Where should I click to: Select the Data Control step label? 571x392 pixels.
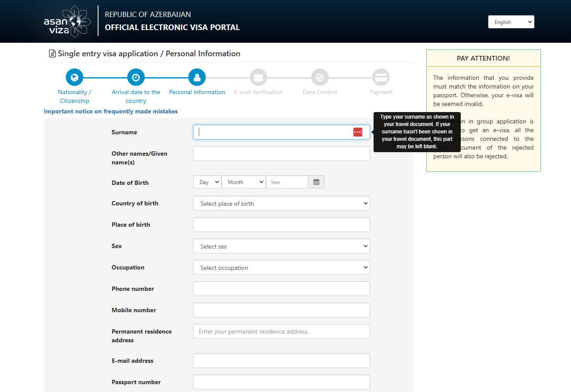(320, 92)
